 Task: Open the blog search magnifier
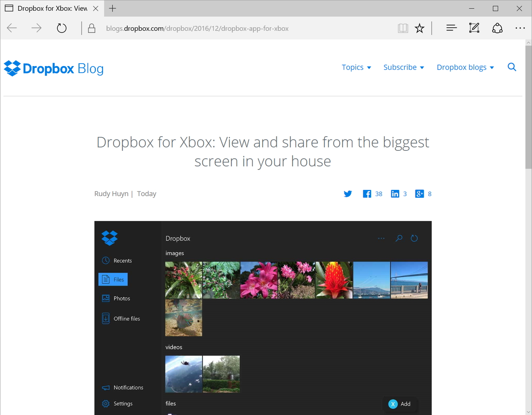click(x=512, y=67)
